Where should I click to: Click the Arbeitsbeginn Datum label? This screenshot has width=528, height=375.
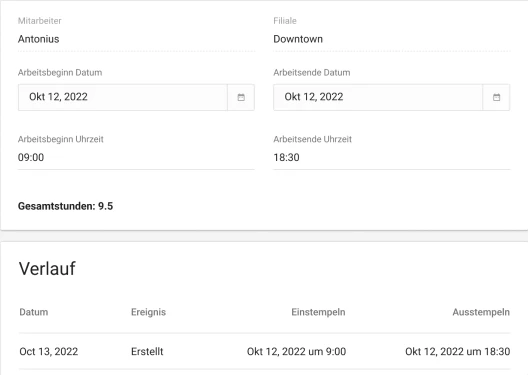60,72
